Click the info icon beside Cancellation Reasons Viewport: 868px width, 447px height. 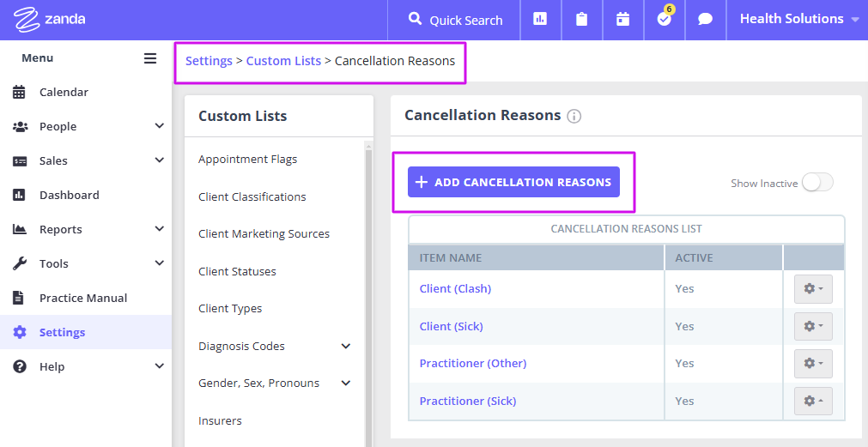(574, 116)
